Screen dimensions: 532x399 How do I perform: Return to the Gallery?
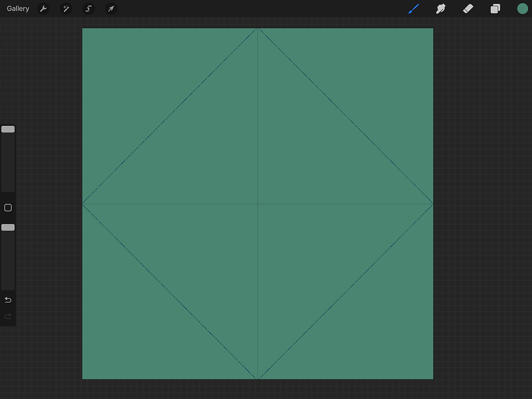pyautogui.click(x=17, y=8)
